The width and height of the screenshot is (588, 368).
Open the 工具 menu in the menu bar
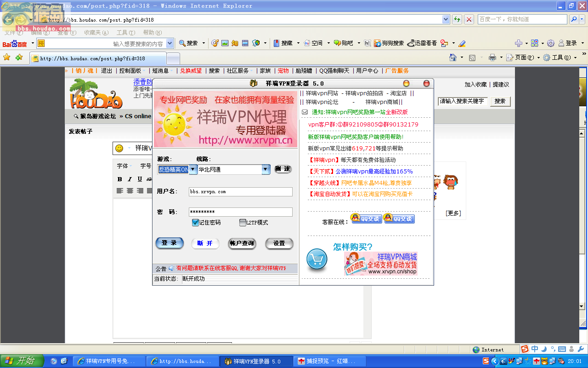(125, 33)
